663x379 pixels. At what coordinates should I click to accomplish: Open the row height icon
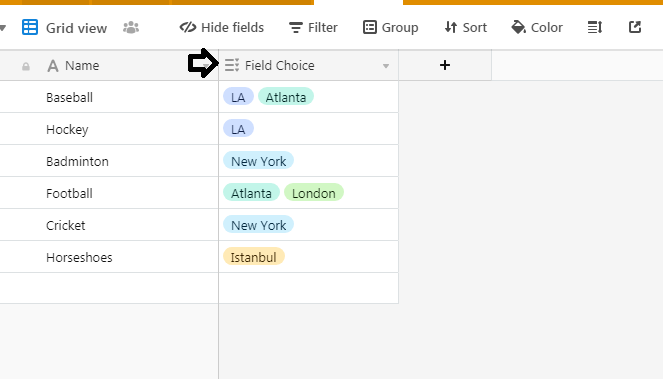(595, 27)
